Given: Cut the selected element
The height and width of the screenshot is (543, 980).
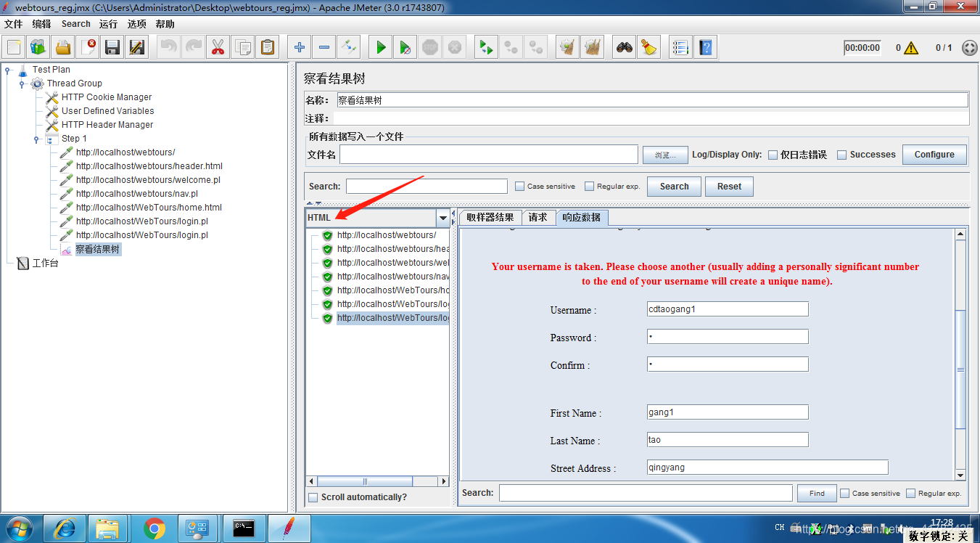Looking at the screenshot, I should pos(218,48).
